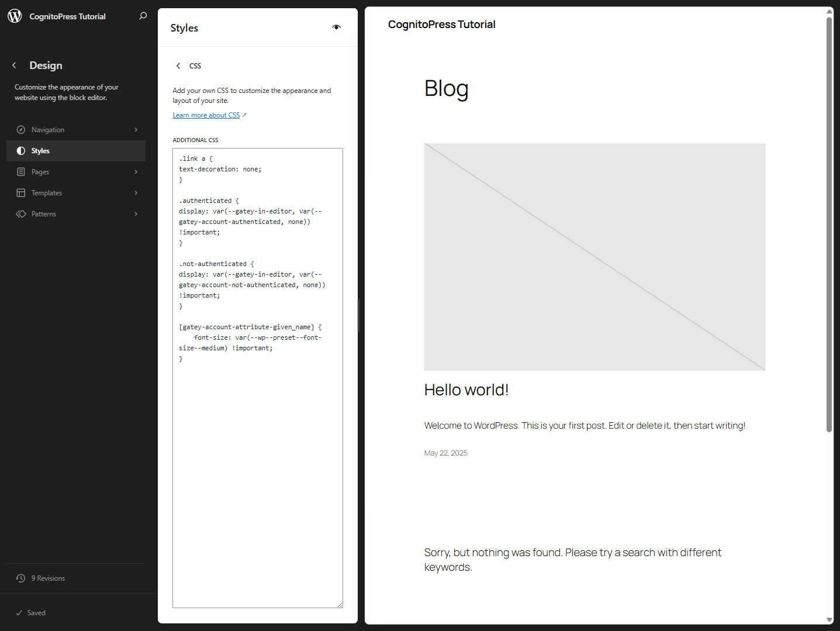Open the Navigation menu item
This screenshot has width=840, height=631.
(76, 130)
